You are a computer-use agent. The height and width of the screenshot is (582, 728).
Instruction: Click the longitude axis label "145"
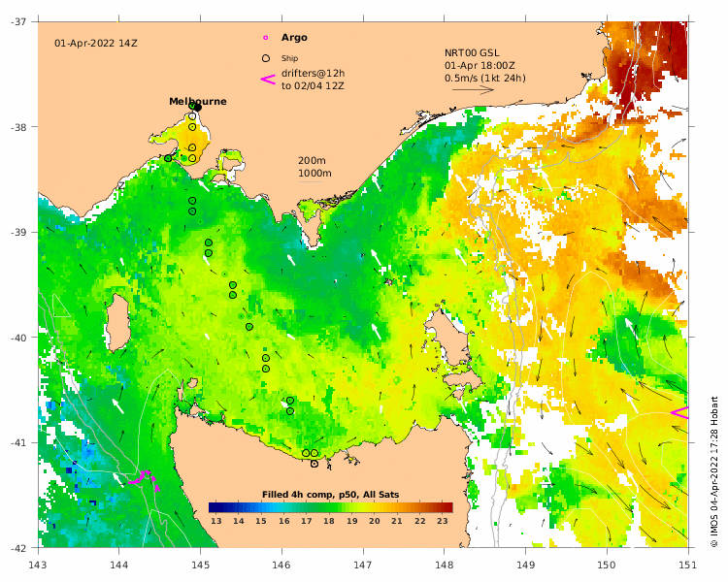pos(200,565)
